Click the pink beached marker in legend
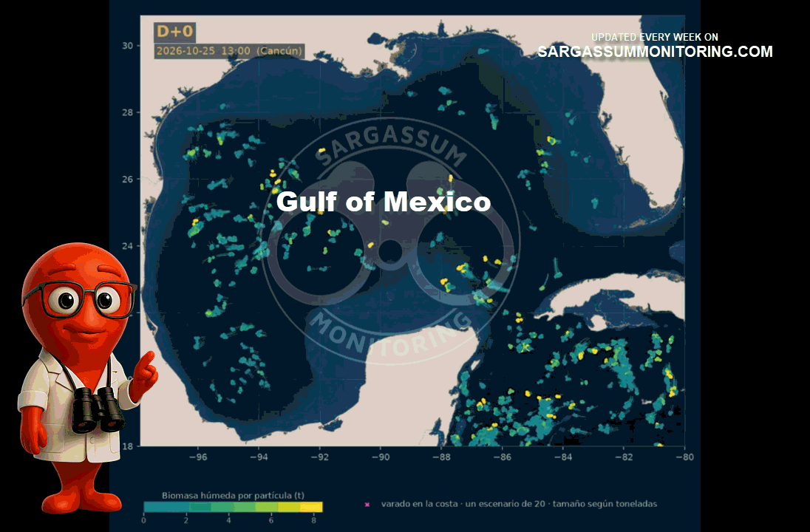Viewport: 810px width, 532px height. coord(367,505)
